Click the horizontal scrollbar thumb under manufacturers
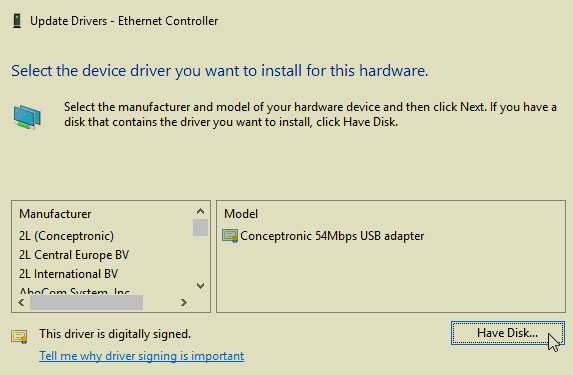Image resolution: width=573 pixels, height=375 pixels. click(x=86, y=303)
